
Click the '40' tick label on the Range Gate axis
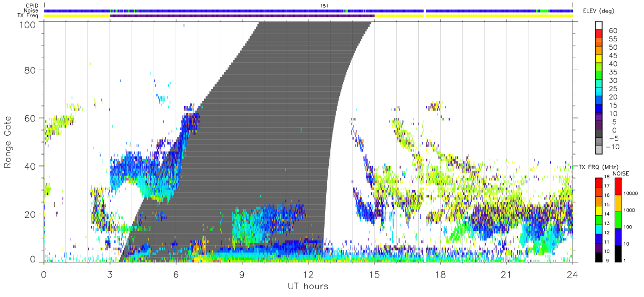[x=31, y=166]
